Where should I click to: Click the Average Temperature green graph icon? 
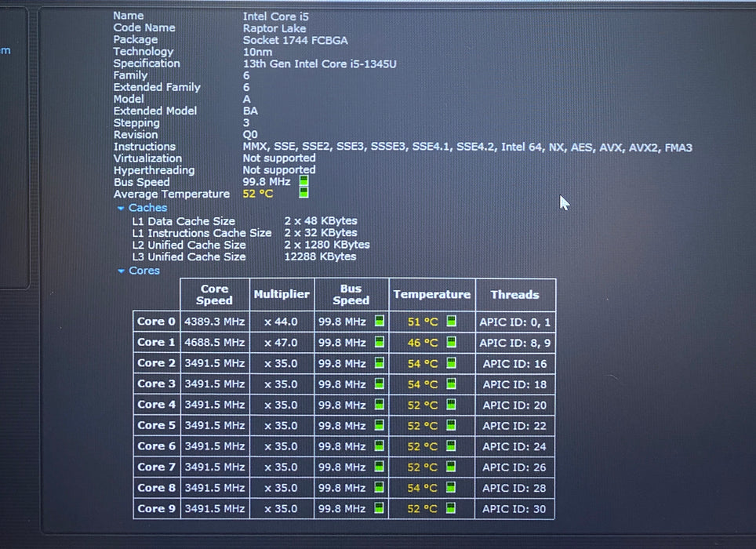point(303,193)
